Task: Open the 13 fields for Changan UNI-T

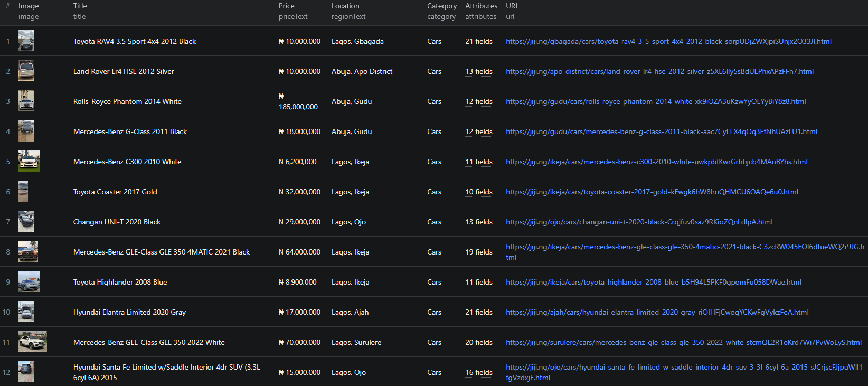Action: pos(479,222)
